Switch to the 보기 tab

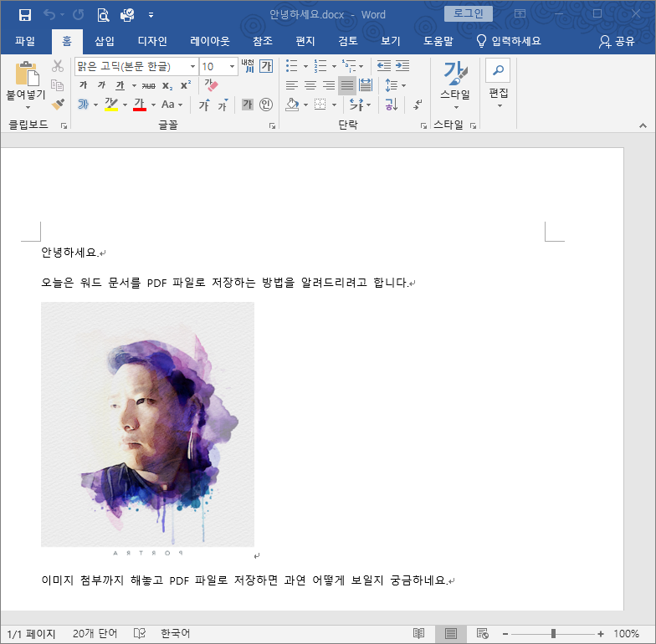click(x=390, y=41)
